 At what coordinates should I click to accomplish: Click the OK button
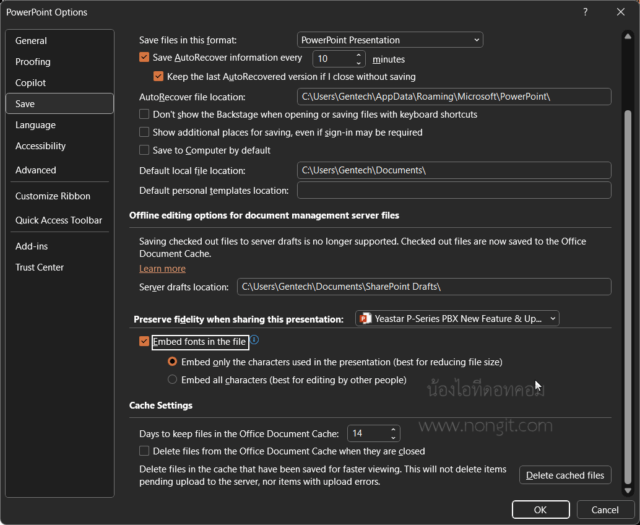[540, 509]
